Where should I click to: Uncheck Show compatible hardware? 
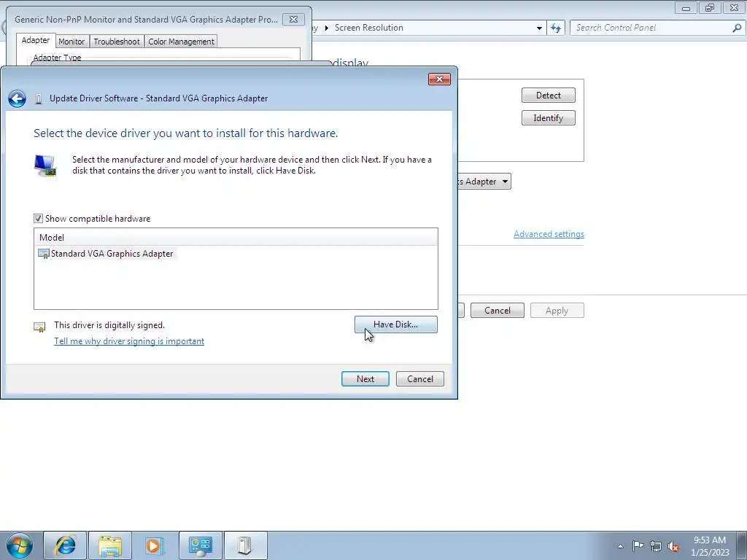click(38, 219)
